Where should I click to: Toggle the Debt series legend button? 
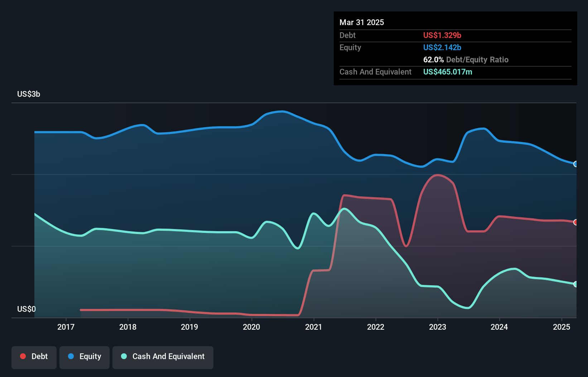click(34, 357)
